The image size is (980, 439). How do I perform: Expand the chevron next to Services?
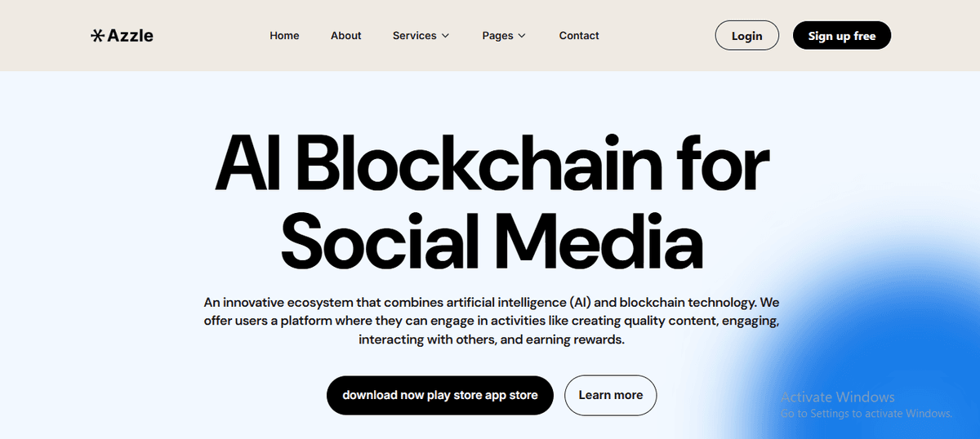pyautogui.click(x=446, y=36)
